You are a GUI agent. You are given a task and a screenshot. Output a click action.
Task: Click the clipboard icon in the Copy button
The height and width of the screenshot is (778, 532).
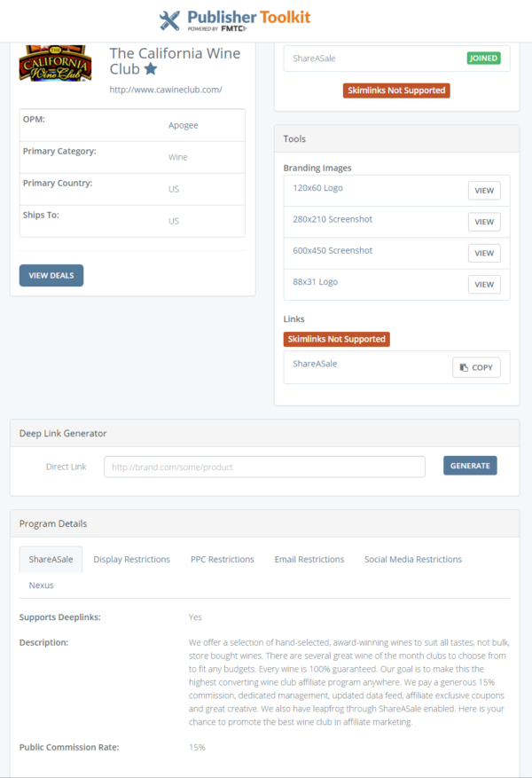[464, 367]
